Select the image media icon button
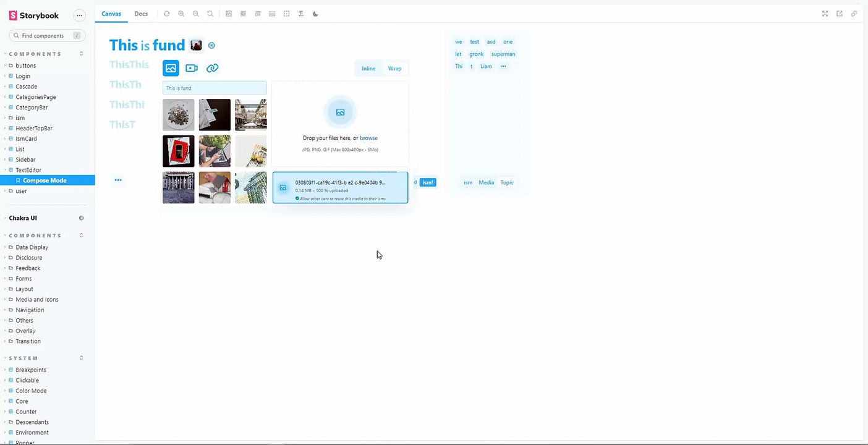The width and height of the screenshot is (868, 445). pos(171,68)
